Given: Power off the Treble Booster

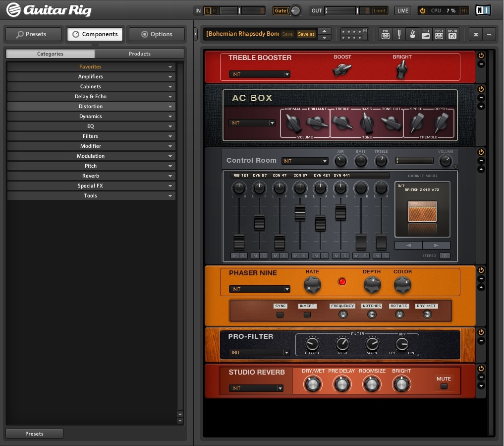Looking at the screenshot, I should [481, 56].
